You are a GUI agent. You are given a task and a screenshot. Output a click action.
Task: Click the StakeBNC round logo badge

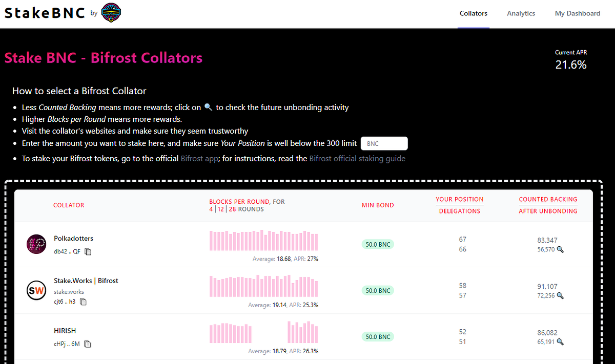click(111, 13)
